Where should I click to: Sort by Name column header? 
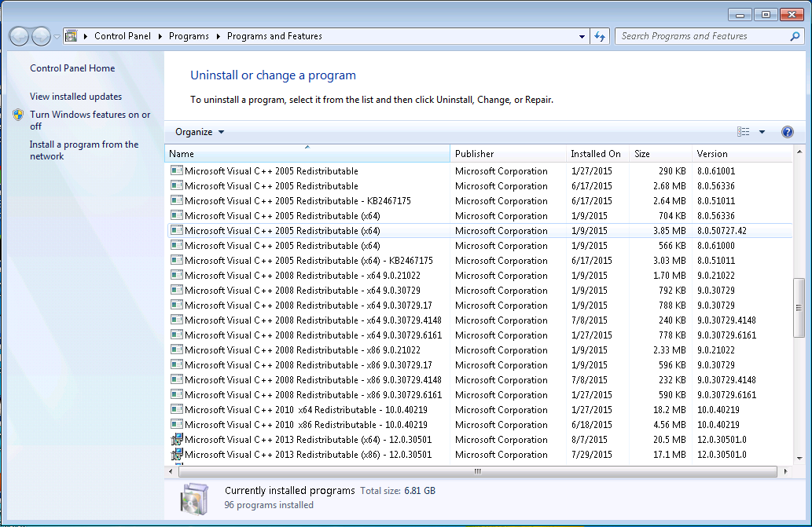pos(307,154)
